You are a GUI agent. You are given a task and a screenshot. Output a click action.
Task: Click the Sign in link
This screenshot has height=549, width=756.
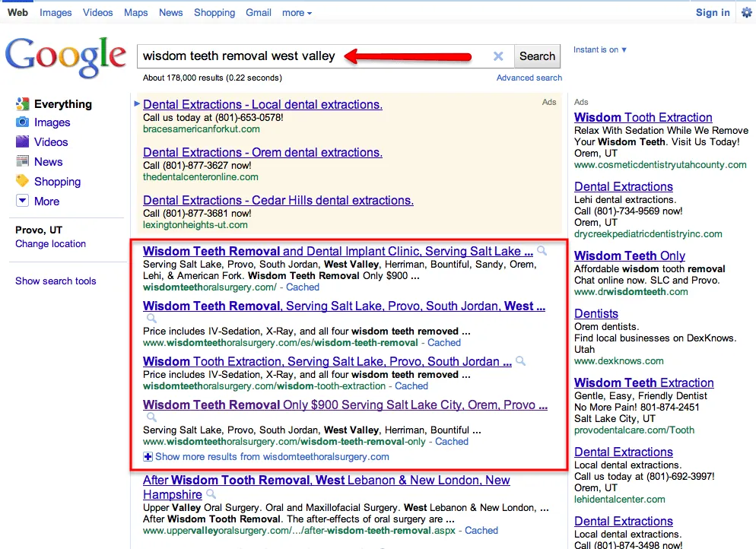pyautogui.click(x=713, y=13)
